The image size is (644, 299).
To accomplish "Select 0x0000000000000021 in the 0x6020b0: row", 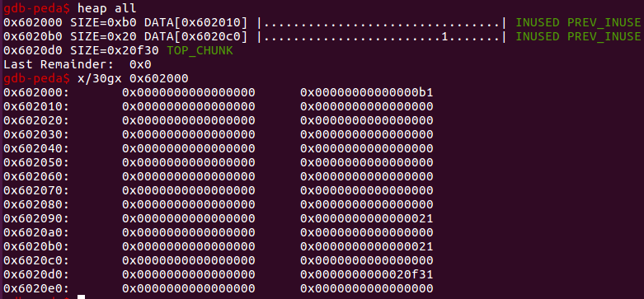I will (367, 246).
